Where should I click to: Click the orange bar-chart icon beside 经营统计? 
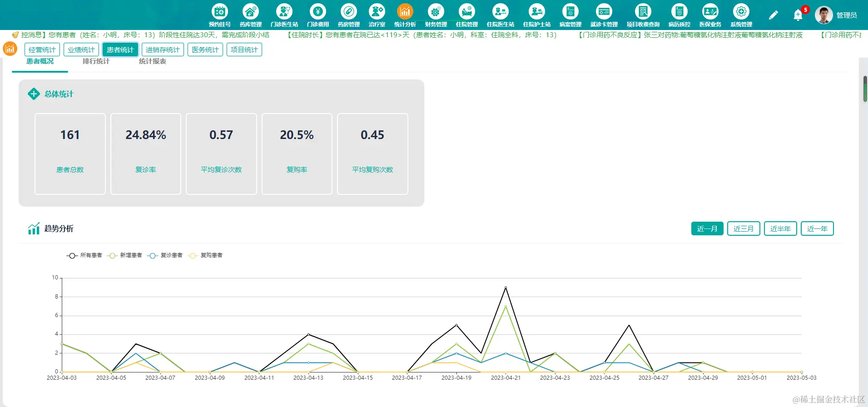click(10, 49)
